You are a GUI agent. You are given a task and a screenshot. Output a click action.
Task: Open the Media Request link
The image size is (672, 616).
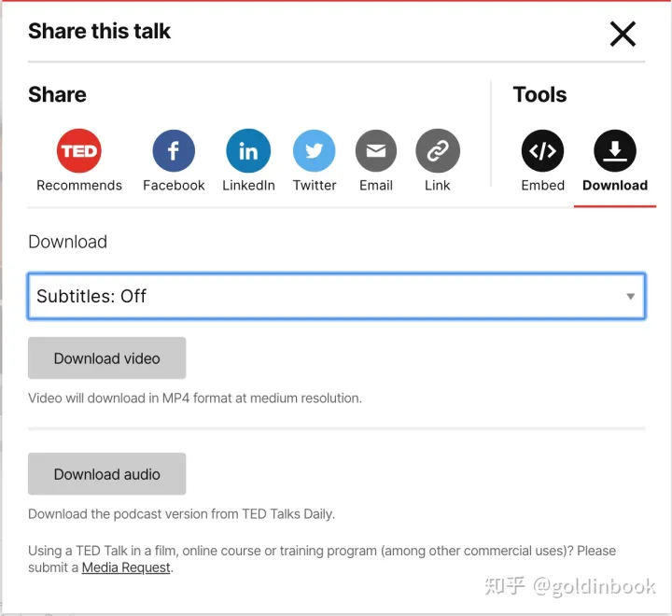click(126, 567)
